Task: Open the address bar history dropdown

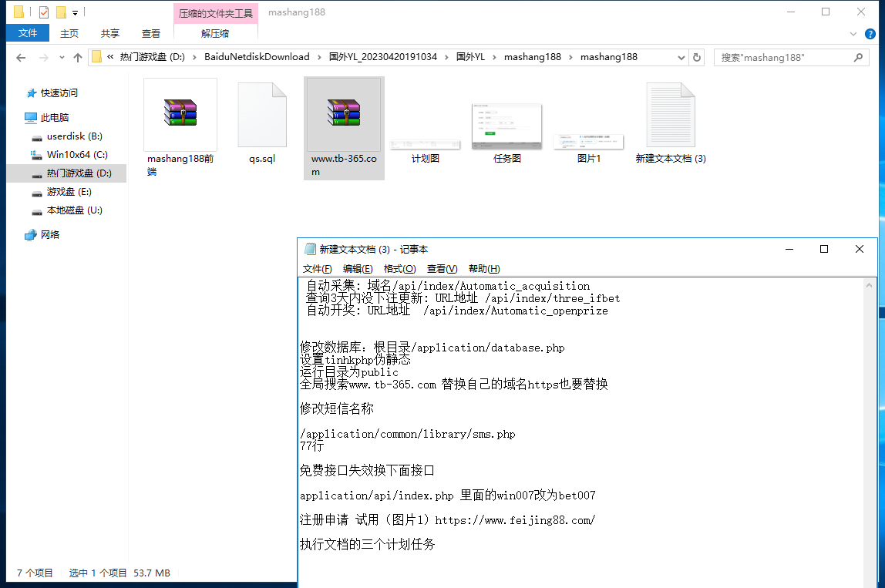Action: 681,57
